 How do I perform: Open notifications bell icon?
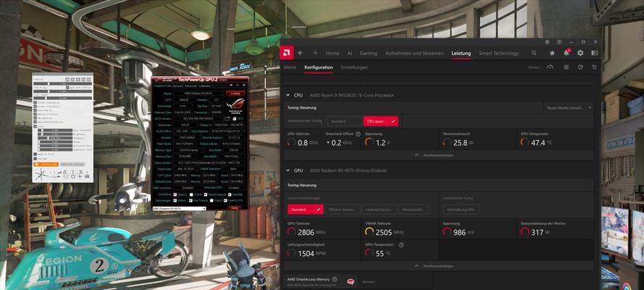566,53
